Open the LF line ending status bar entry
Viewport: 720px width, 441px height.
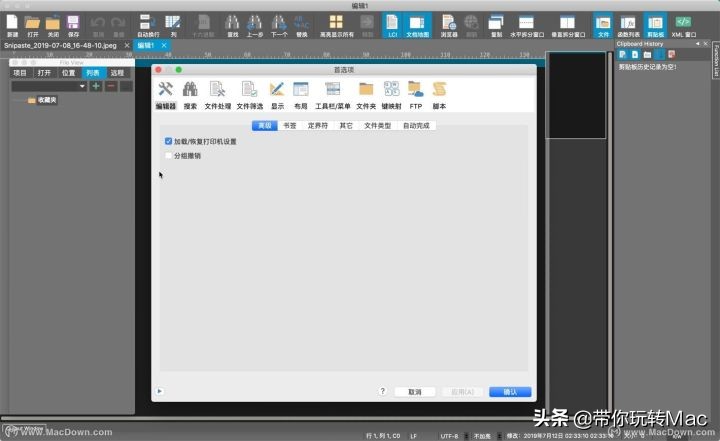click(413, 436)
